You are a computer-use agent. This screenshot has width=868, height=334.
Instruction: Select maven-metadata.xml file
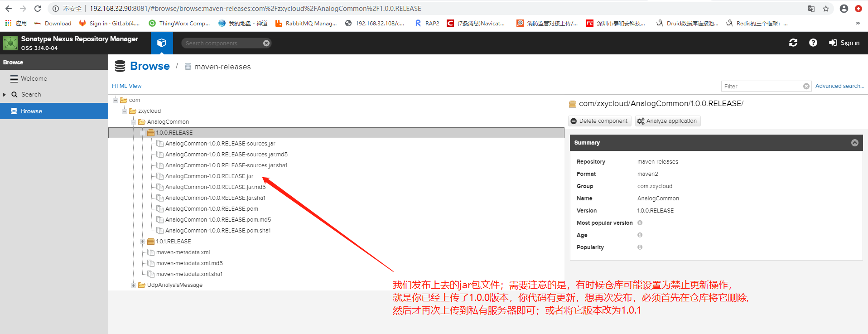click(x=183, y=252)
